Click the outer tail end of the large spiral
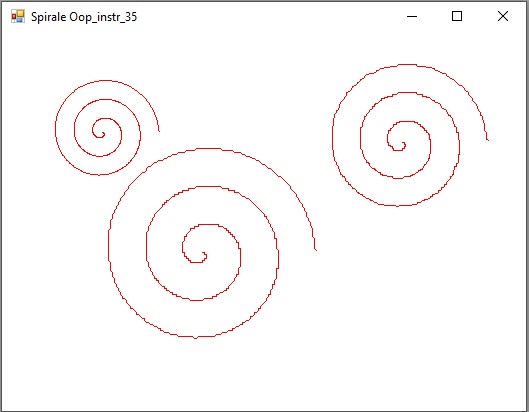Image resolution: width=529 pixels, height=412 pixels. [316, 250]
